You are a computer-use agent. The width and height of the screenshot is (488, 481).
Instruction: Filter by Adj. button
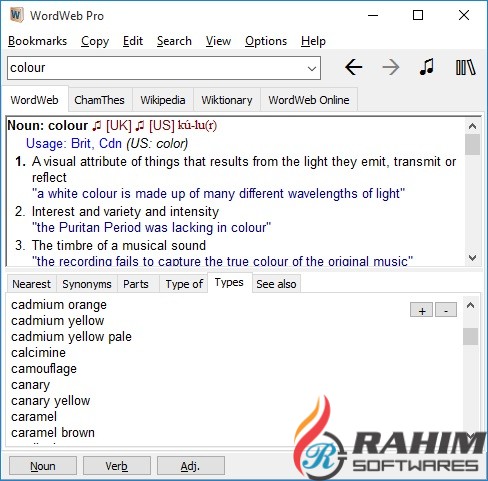point(191,466)
